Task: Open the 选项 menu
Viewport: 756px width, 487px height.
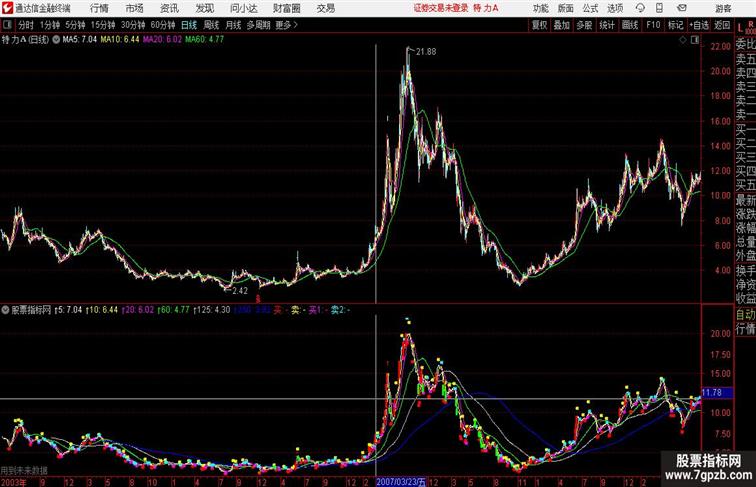Action: tap(615, 8)
